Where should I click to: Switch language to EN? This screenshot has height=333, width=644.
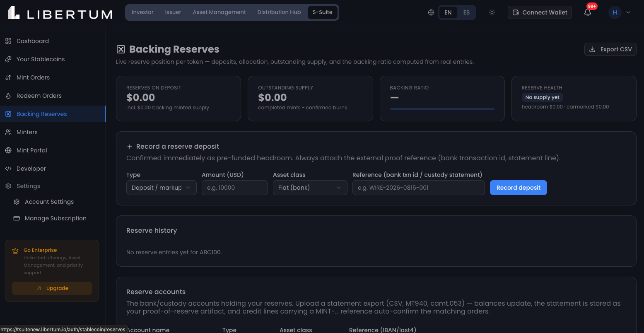448,12
